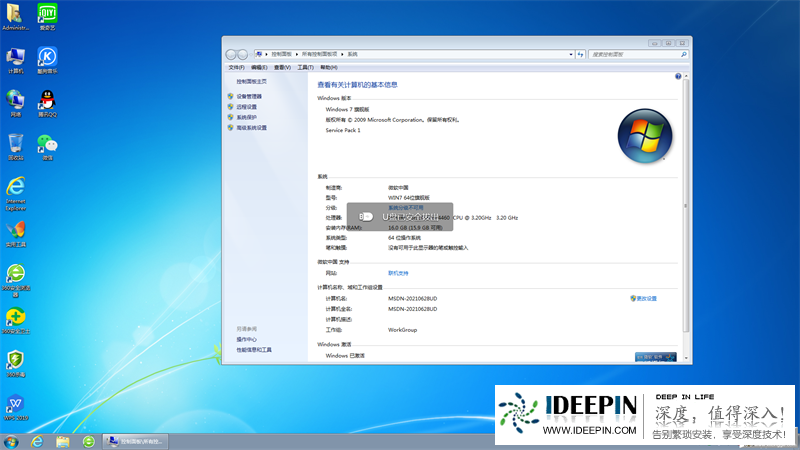This screenshot has height=450, width=800.
Task: Click the 控制面板 breadcrumb segment
Action: tap(281, 54)
